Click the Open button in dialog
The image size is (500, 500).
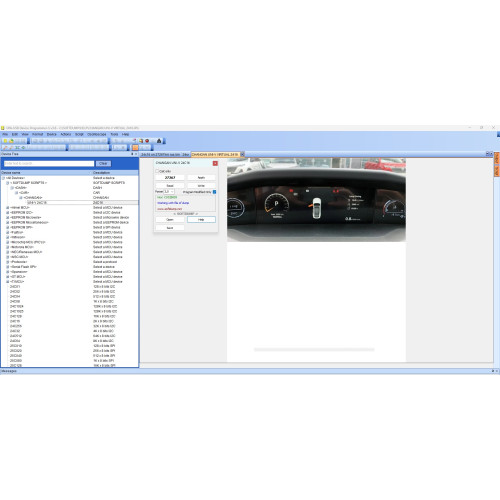coord(170,220)
